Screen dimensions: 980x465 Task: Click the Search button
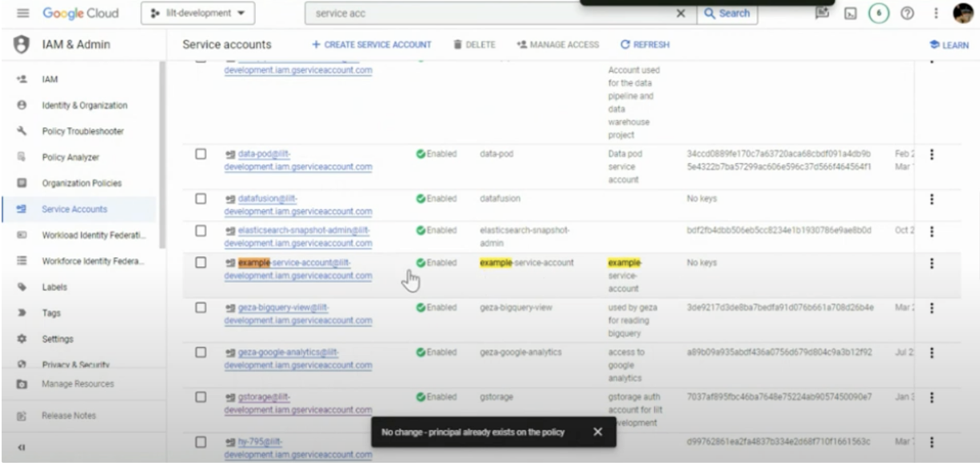pyautogui.click(x=727, y=14)
